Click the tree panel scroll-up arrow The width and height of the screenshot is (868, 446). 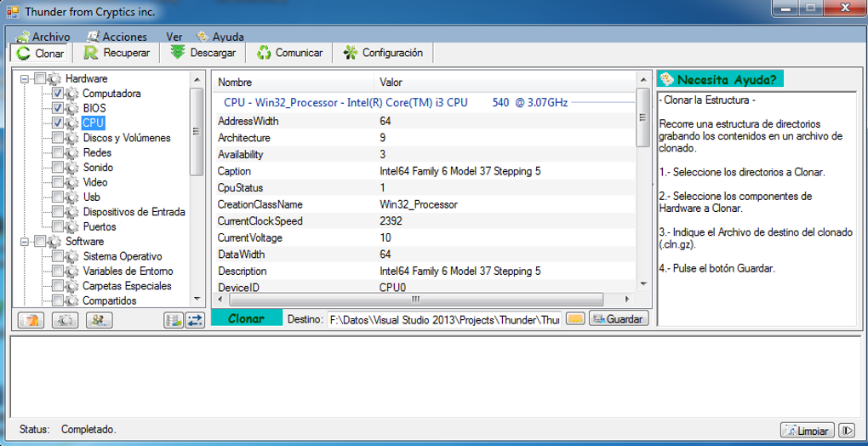pos(197,80)
